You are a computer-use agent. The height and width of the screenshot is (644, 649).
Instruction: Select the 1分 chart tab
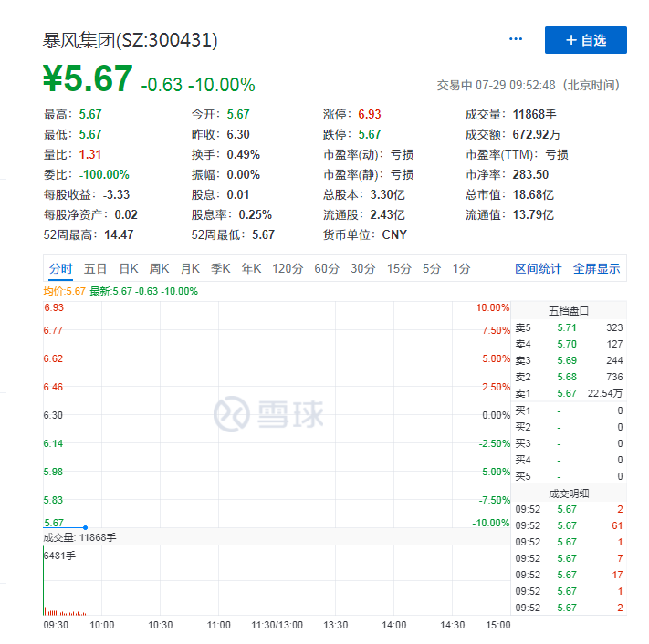(461, 268)
